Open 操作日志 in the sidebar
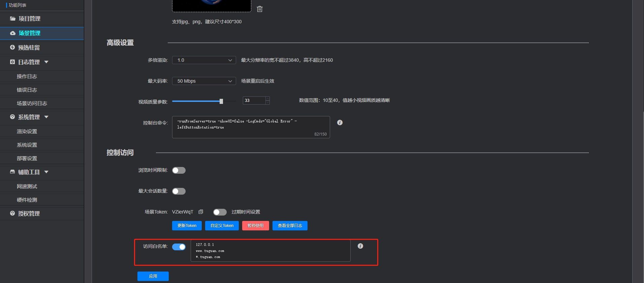The height and width of the screenshot is (283, 644). pos(27,76)
